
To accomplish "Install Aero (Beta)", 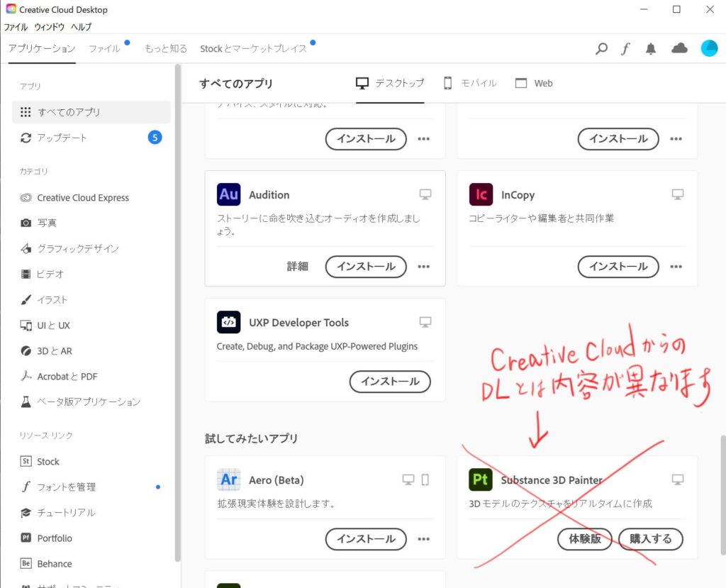I will pyautogui.click(x=366, y=539).
